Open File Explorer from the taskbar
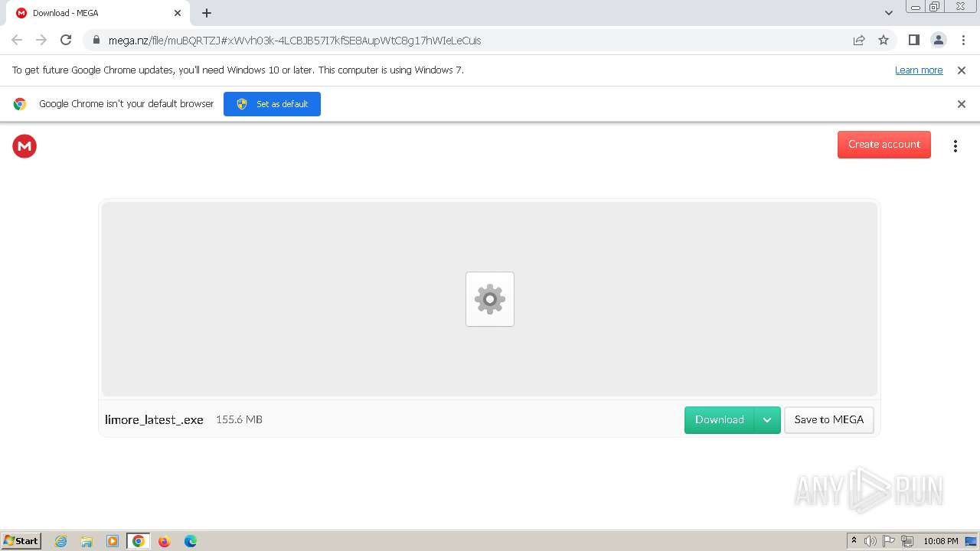The height and width of the screenshot is (551, 980). (87, 541)
